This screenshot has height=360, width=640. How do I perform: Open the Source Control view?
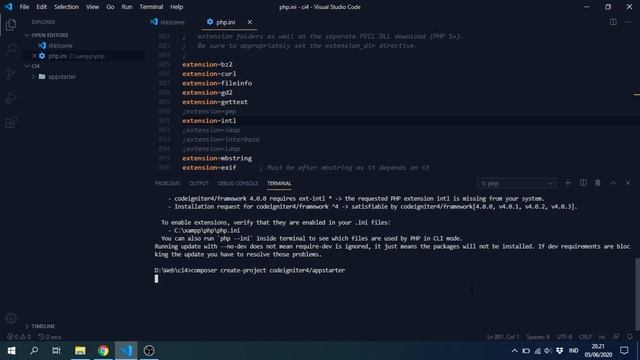click(x=11, y=73)
